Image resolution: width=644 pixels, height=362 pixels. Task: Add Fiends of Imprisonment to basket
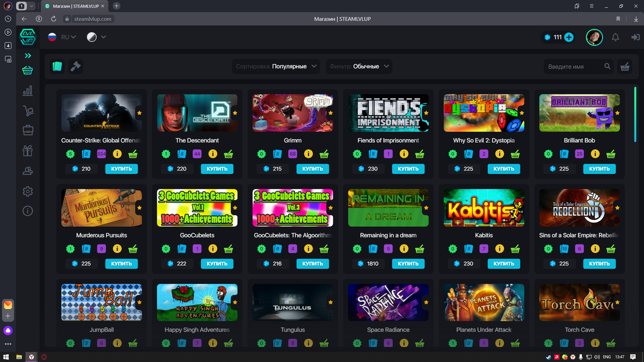coord(419,154)
